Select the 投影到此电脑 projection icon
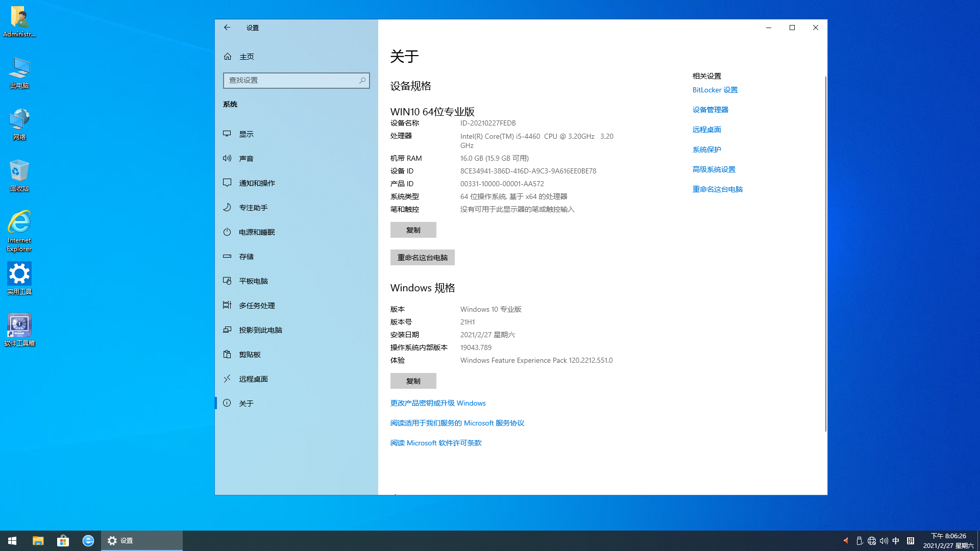Viewport: 980px width, 551px height. [227, 330]
